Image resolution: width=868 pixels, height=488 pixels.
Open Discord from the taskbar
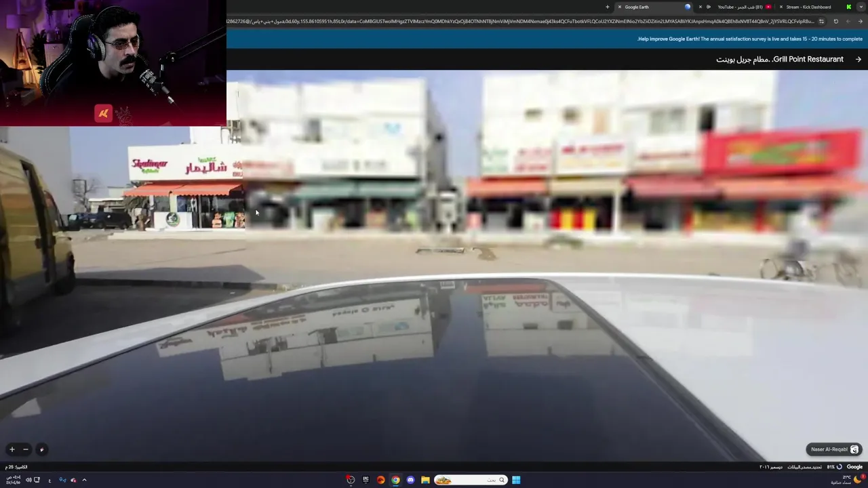410,480
